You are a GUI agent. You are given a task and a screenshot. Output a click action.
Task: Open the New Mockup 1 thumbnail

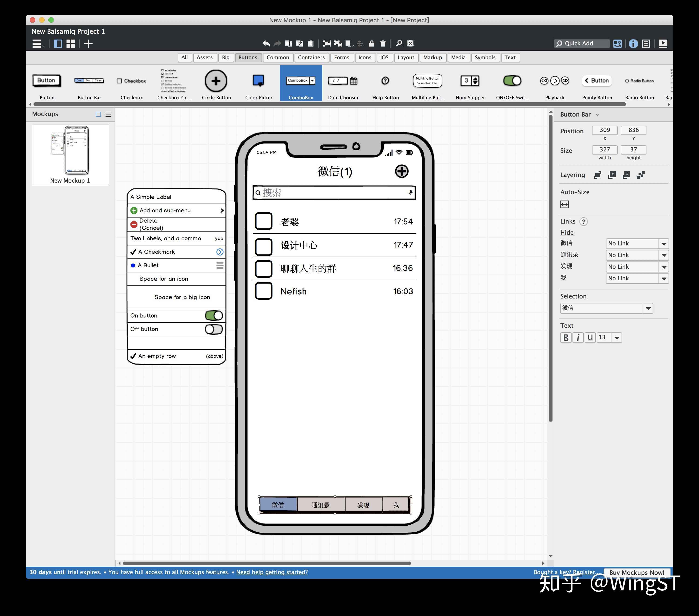[70, 155]
